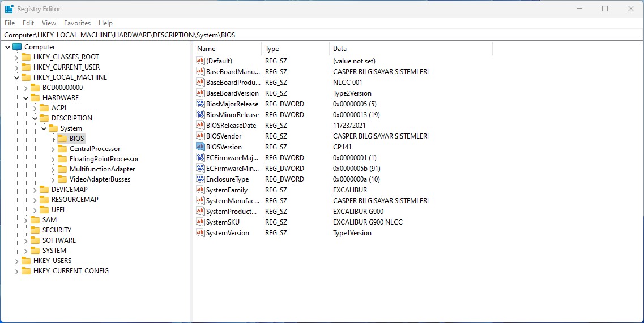Maximize the Registry Editor window
This screenshot has width=644, height=323.
[x=604, y=8]
